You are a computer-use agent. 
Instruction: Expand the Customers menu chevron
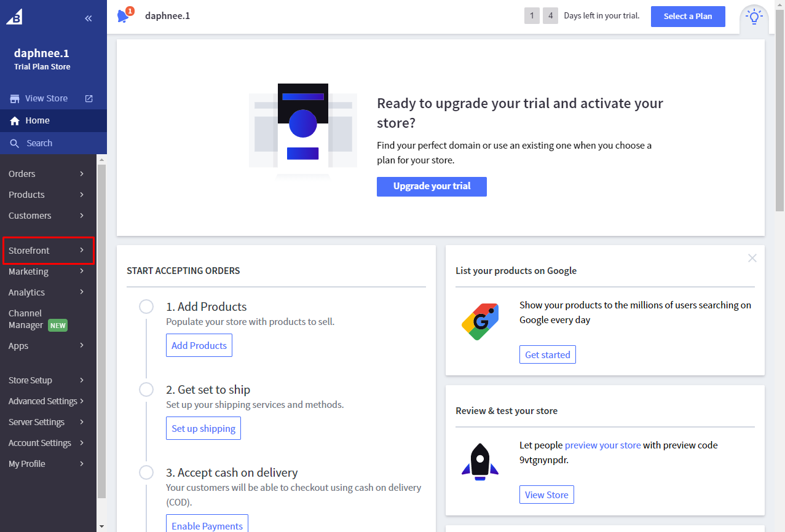pyautogui.click(x=82, y=216)
